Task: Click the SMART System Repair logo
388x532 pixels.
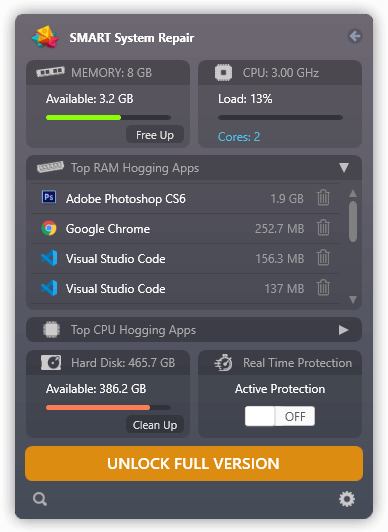Action: click(45, 37)
